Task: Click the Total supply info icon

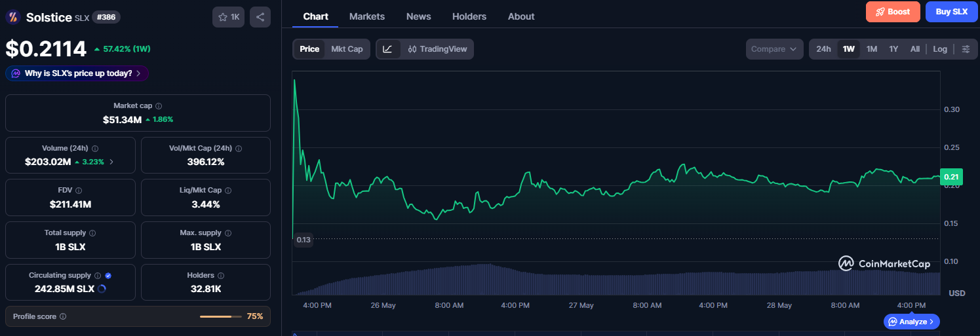Action: [x=92, y=233]
